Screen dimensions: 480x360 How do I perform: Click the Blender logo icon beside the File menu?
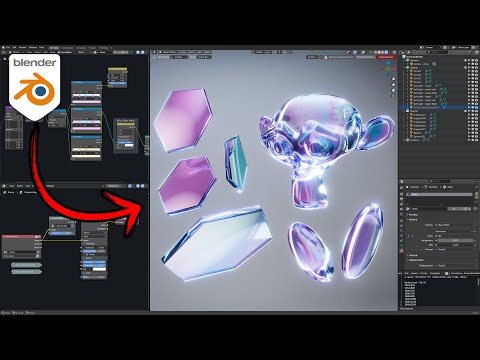click(x=3, y=48)
